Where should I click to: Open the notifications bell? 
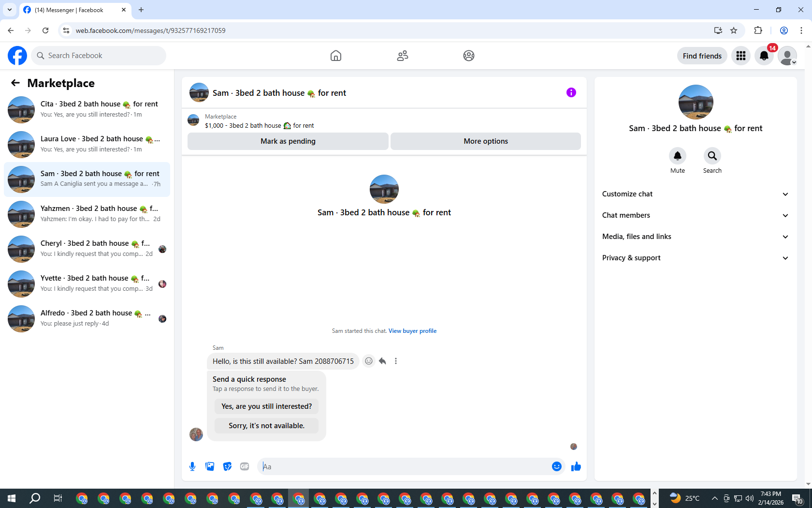[x=764, y=56]
